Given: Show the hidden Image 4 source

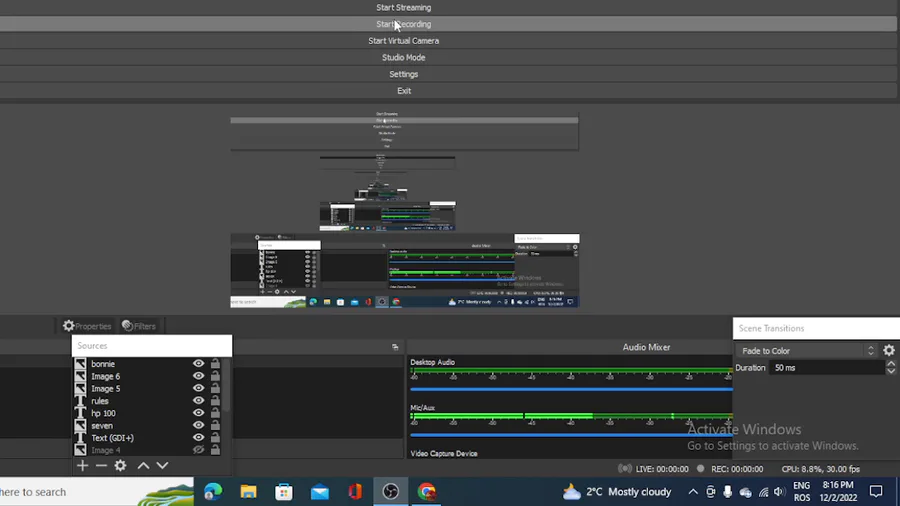Looking at the screenshot, I should [199, 450].
